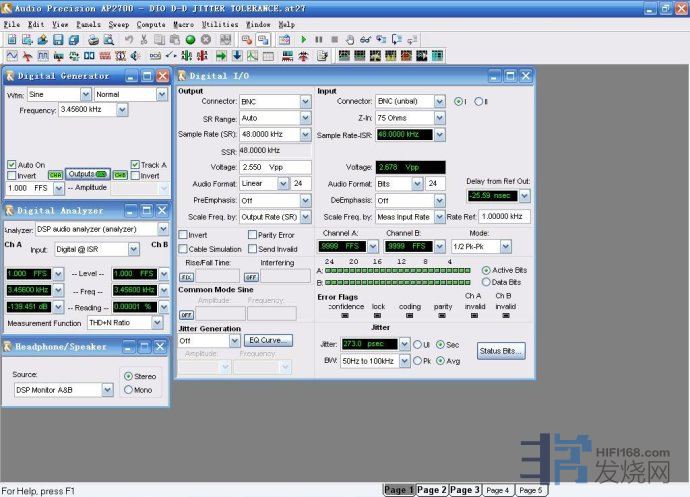Open the Measurement Function THD+N Ratio dropdown

[157, 322]
